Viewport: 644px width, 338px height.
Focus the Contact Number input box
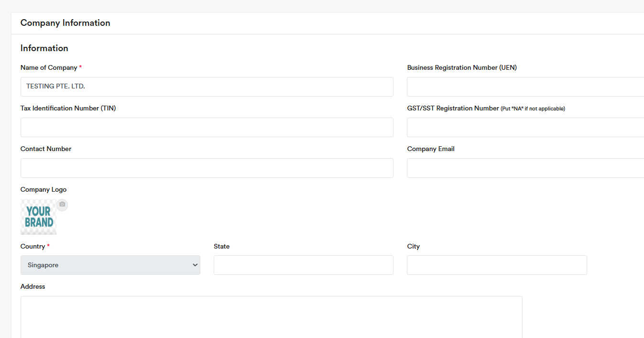[207, 168]
